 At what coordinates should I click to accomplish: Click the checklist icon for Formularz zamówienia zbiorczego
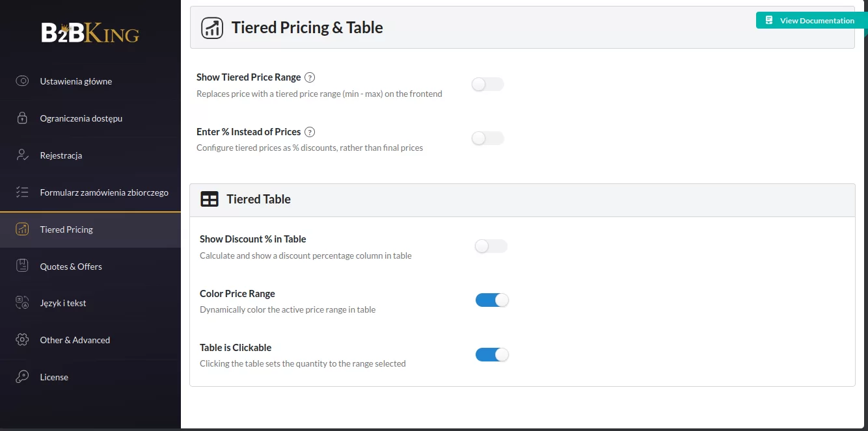[x=22, y=192]
